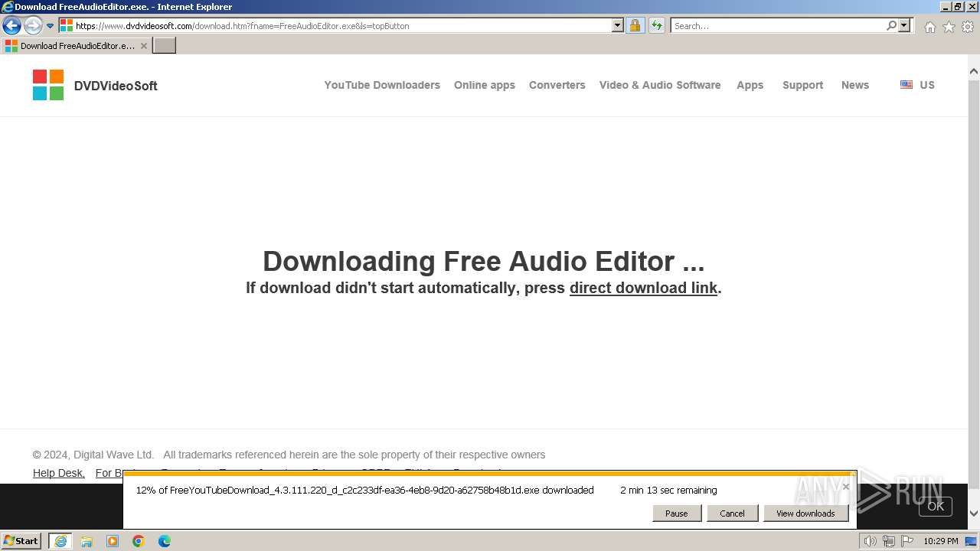This screenshot has width=980, height=551.
Task: Open Online apps menu
Action: point(485,85)
